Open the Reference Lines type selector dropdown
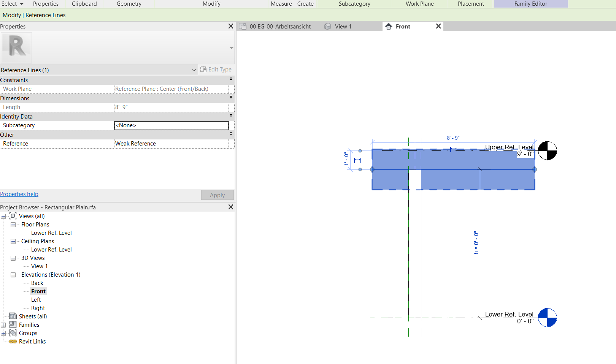This screenshot has width=616, height=364. [194, 70]
